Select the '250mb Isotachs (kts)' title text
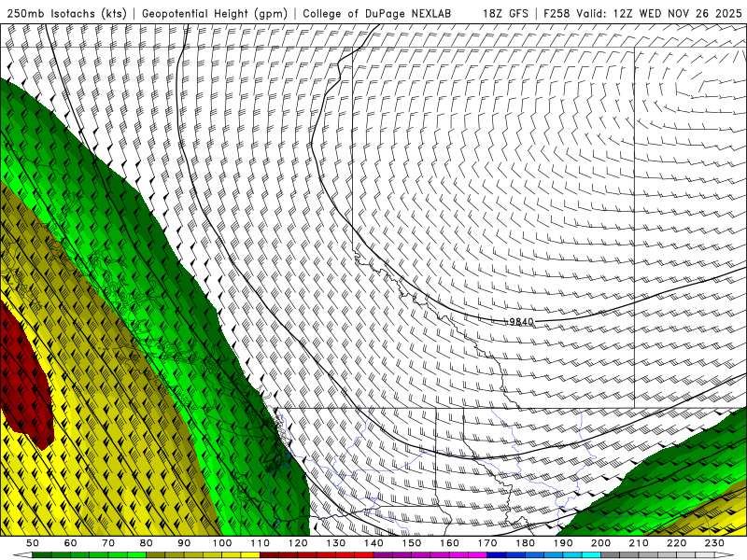 [x=66, y=14]
